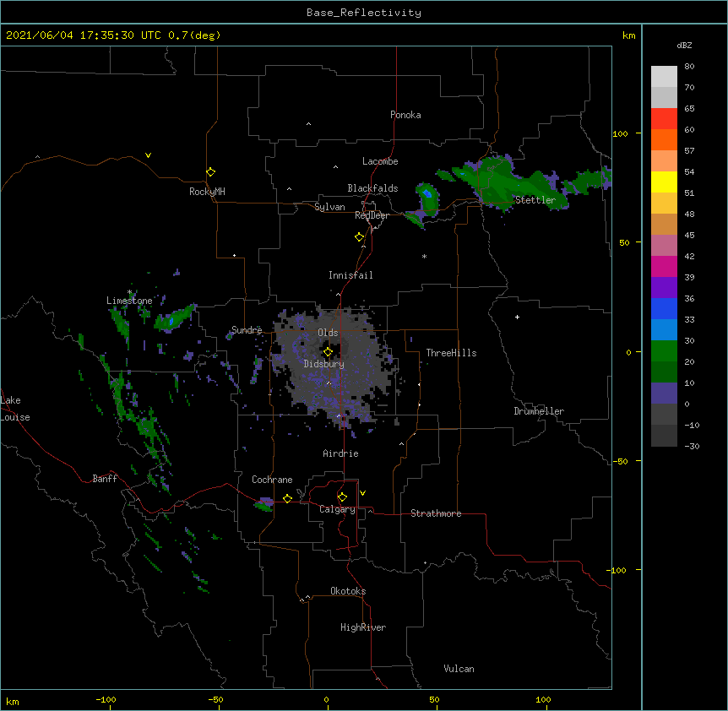Viewport: 728px width, 711px height.
Task: Click the Drumheller label
Action: [x=539, y=411]
